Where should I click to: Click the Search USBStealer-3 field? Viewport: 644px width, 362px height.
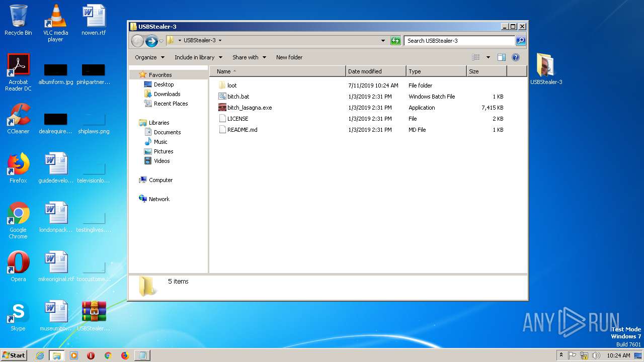click(x=460, y=41)
